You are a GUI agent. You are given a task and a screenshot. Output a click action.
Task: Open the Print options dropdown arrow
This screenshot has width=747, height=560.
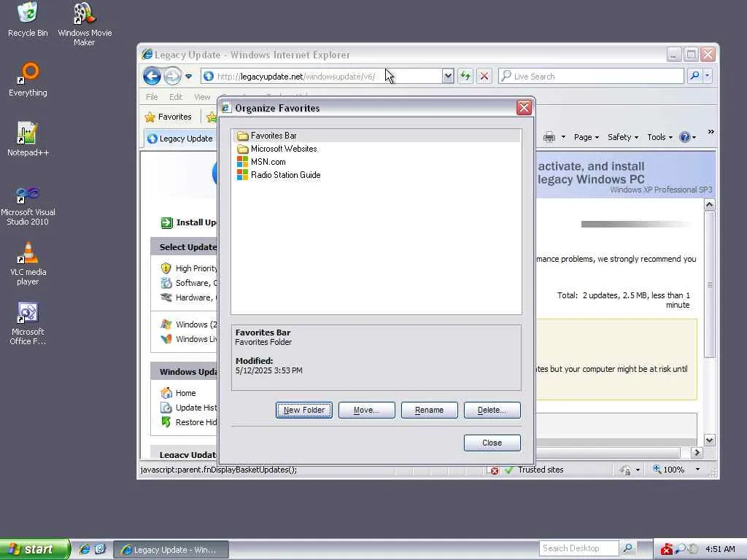(563, 137)
